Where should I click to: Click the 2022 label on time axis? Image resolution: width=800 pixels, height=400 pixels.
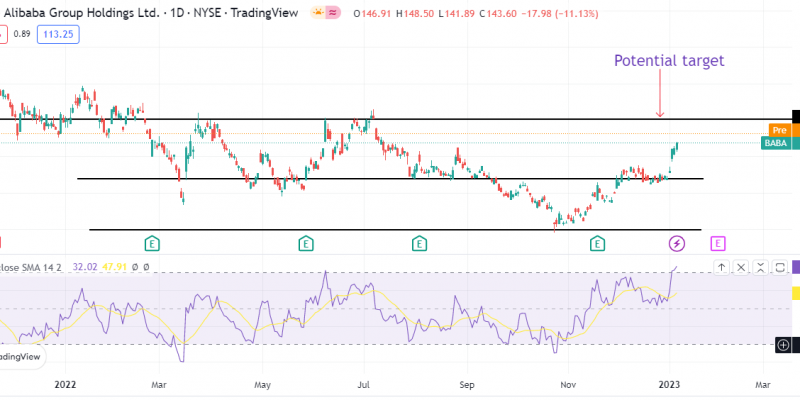[65, 384]
